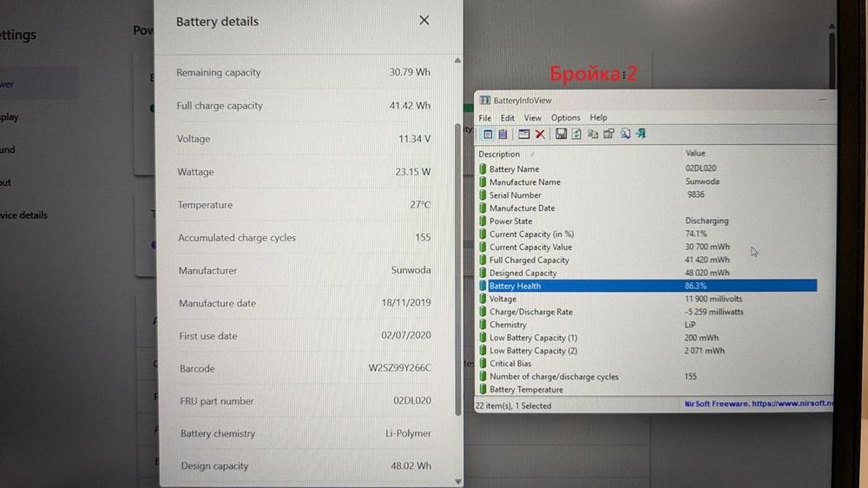Click the battery icon beside Manufacture Name
868x488 pixels.
tap(483, 181)
